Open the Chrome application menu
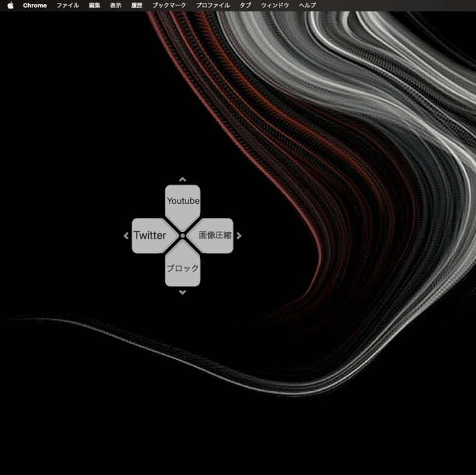Image resolution: width=476 pixels, height=475 pixels. (x=35, y=5)
